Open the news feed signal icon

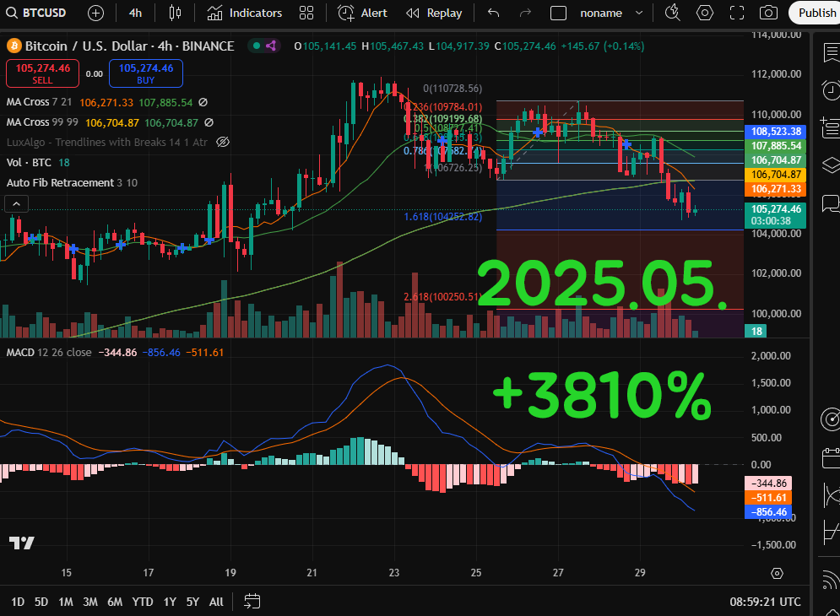831,580
